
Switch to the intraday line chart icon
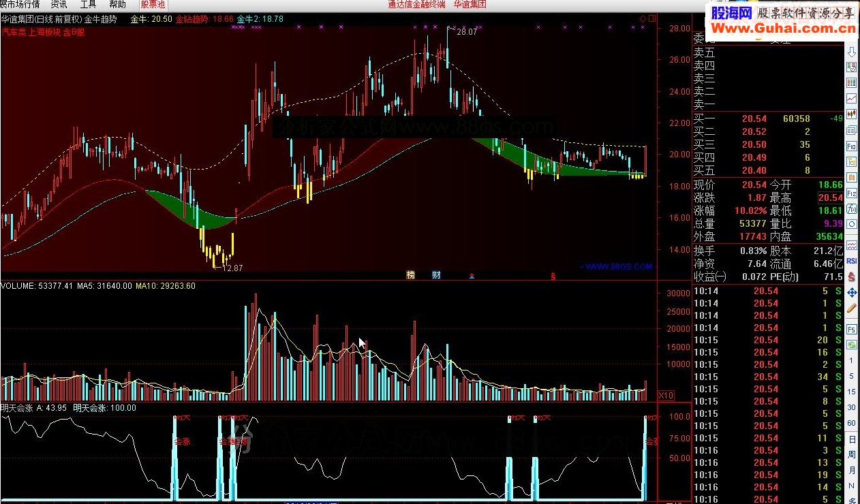pyautogui.click(x=852, y=98)
